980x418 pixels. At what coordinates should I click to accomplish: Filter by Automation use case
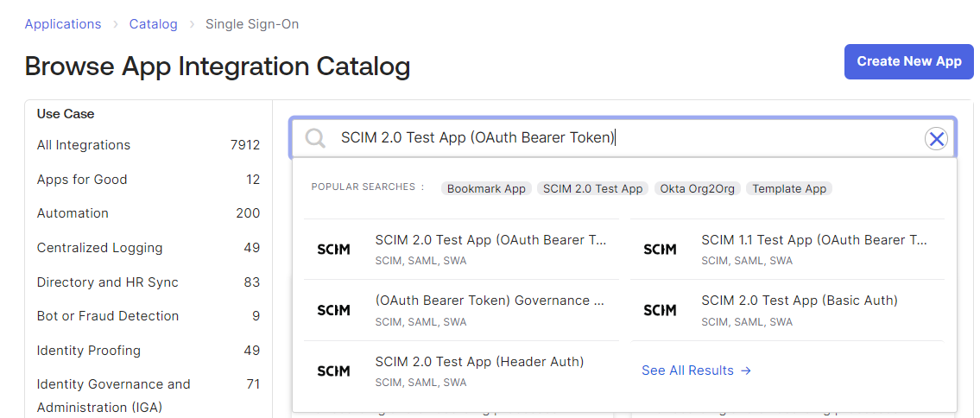point(149,213)
